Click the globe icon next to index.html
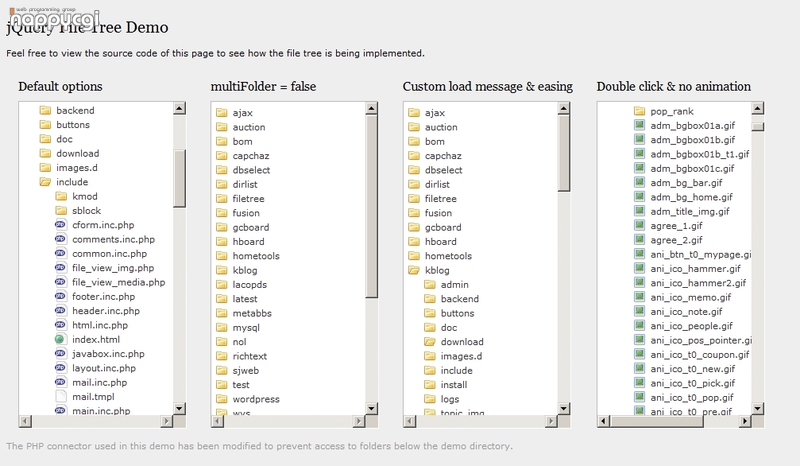Viewport: 800px width, 466px height. coord(60,339)
